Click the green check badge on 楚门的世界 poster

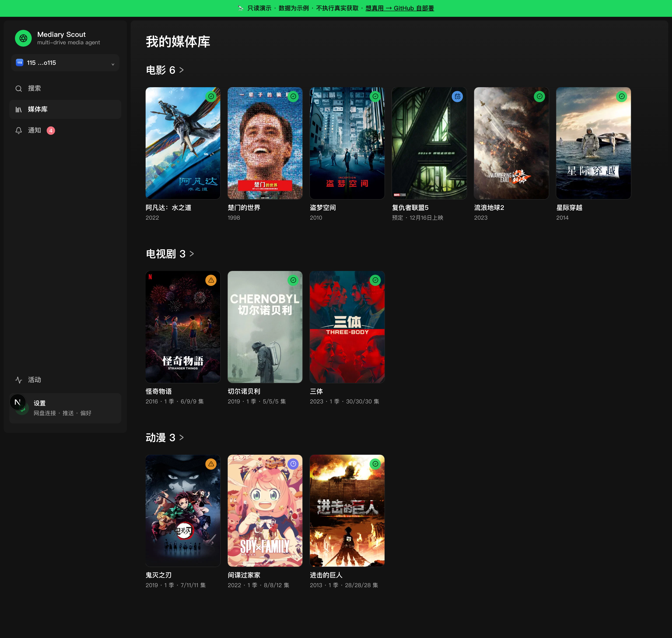point(293,97)
